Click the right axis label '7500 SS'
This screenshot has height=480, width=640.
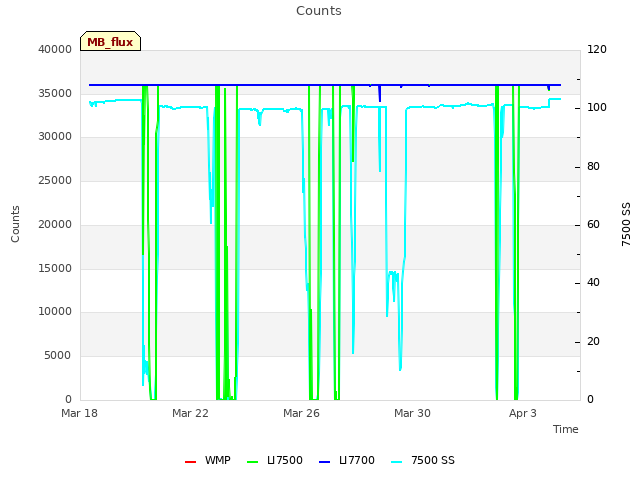point(626,224)
